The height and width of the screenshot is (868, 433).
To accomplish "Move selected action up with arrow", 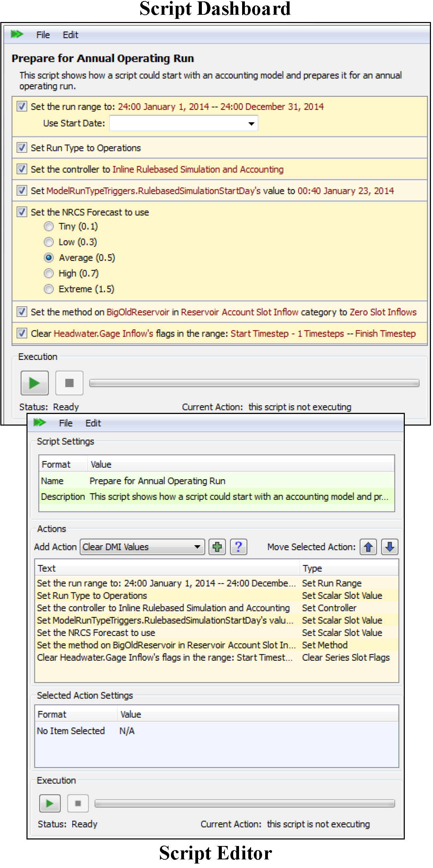I will click(x=368, y=547).
